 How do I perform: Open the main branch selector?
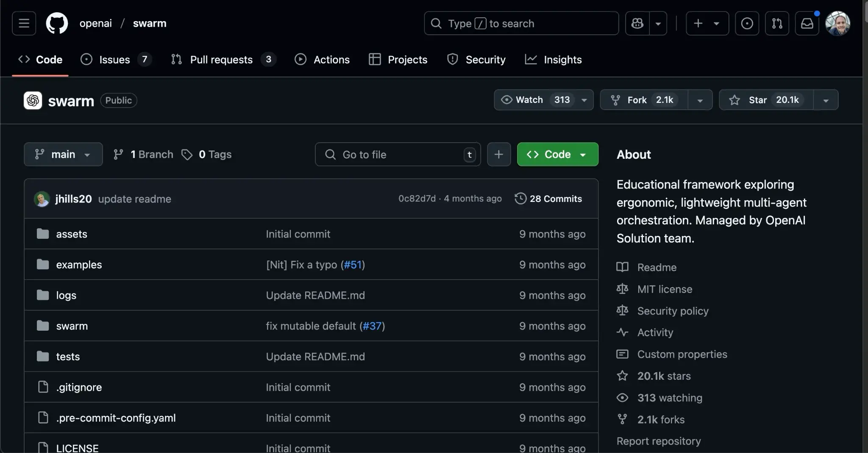click(x=63, y=154)
